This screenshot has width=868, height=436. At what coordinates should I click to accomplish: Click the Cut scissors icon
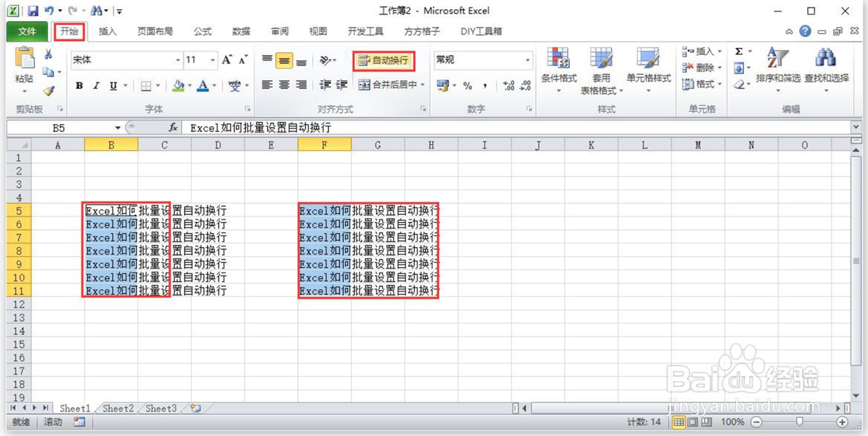(x=48, y=54)
